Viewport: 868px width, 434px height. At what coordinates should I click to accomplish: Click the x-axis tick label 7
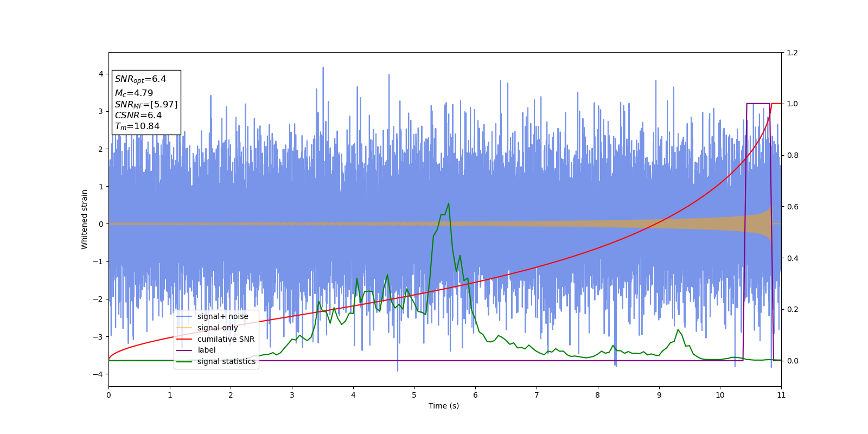[x=537, y=395]
